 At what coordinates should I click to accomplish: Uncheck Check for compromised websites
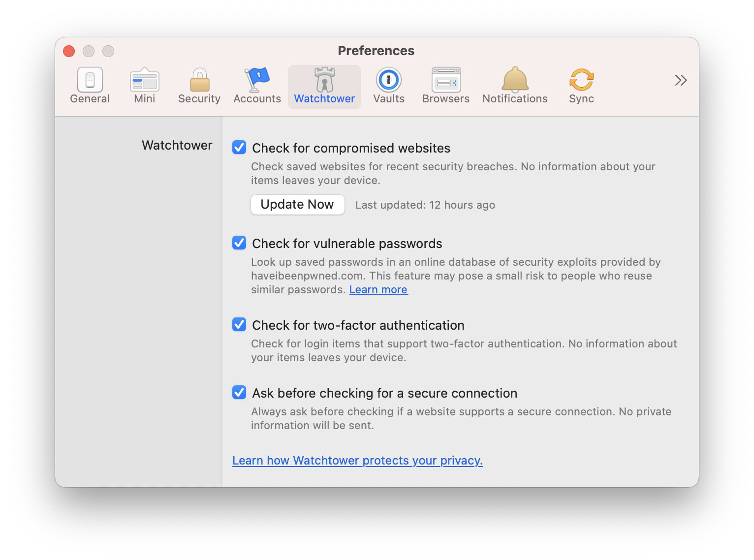239,147
